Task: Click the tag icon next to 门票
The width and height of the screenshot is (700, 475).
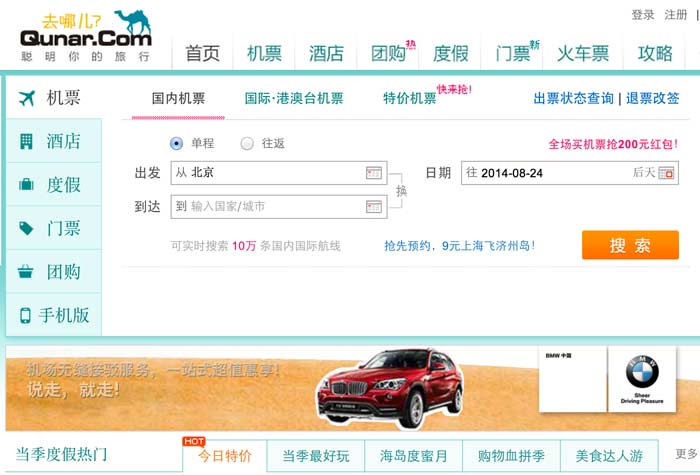Action: tap(26, 228)
